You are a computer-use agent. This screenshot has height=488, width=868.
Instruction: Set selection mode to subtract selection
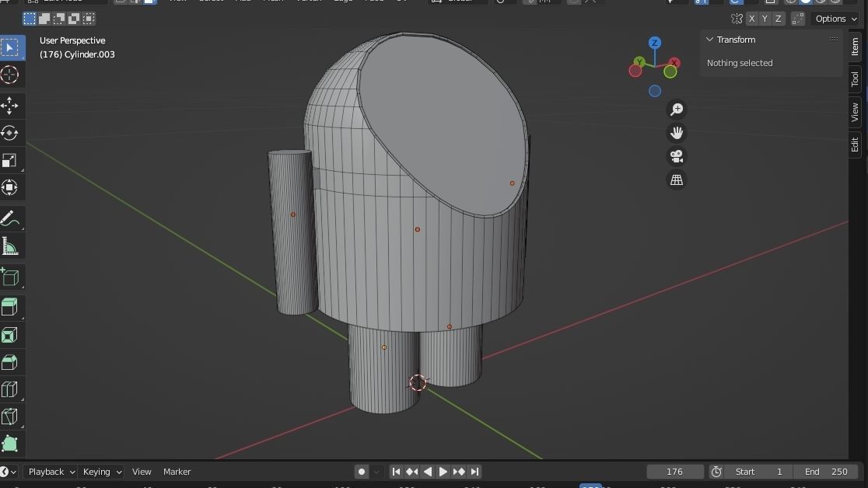coord(58,19)
